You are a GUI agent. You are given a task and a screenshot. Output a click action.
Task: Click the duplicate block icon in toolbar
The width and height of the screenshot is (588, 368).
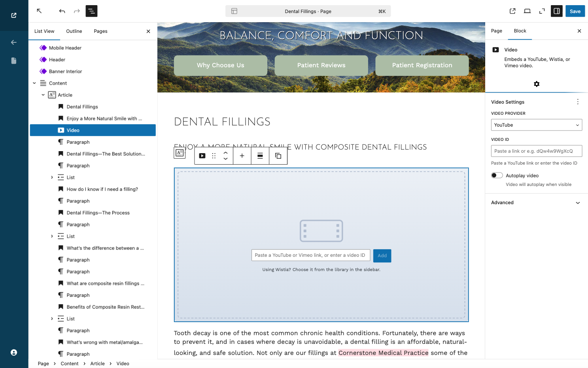click(x=278, y=156)
